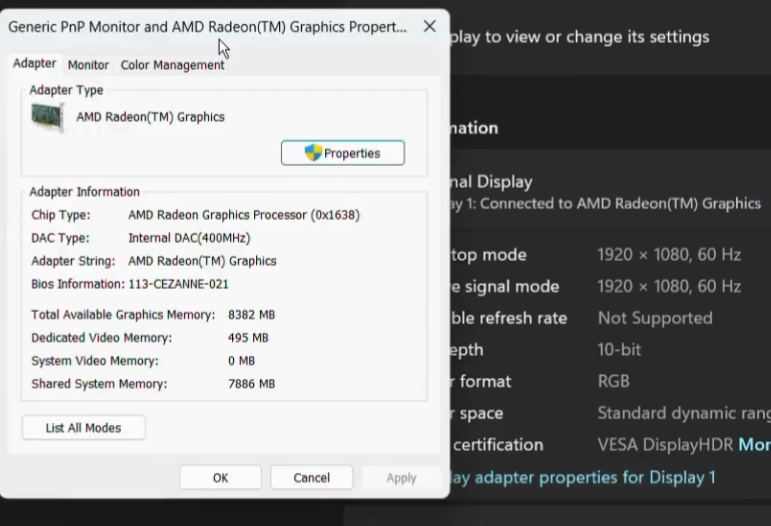Select Chip Type value with 0x1638
Screen dimensions: 771x526
(244, 215)
